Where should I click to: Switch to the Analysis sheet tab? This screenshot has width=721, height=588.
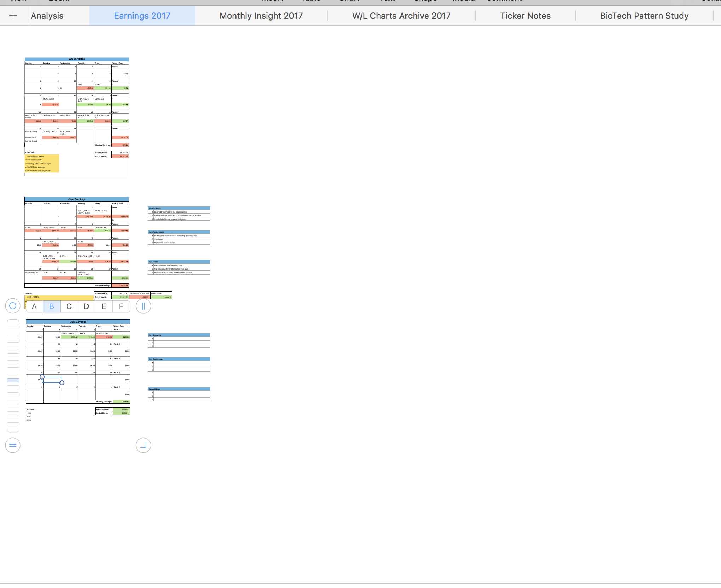[x=47, y=16]
